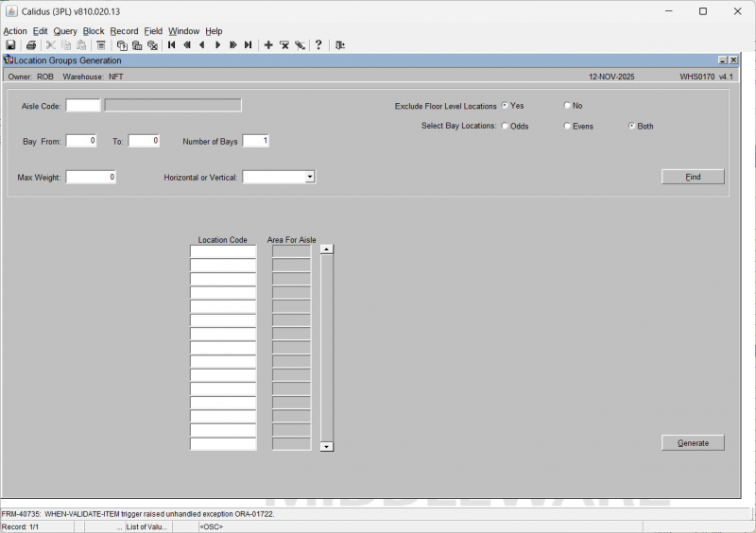Click the Aisle Code input field
The height and width of the screenshot is (533, 756).
tap(83, 106)
